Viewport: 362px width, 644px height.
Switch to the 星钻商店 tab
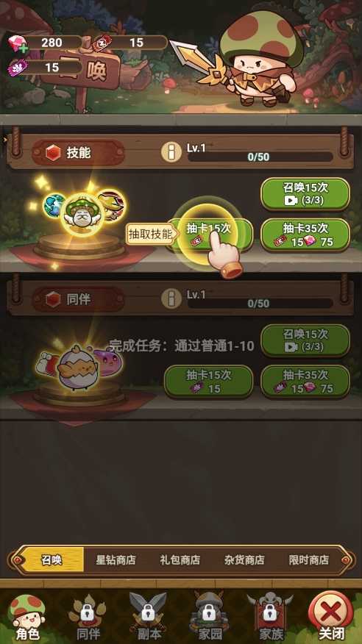coord(116,559)
